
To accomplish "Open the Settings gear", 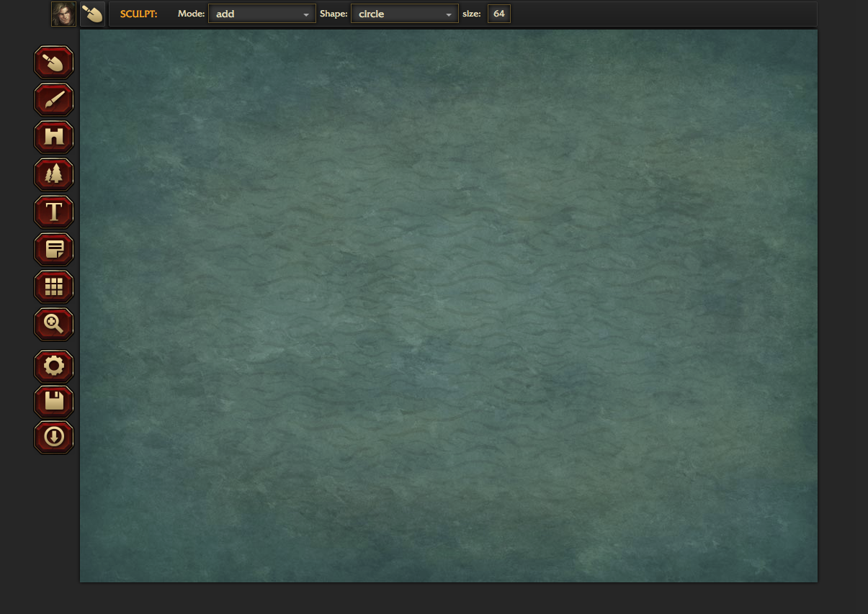I will pyautogui.click(x=54, y=366).
